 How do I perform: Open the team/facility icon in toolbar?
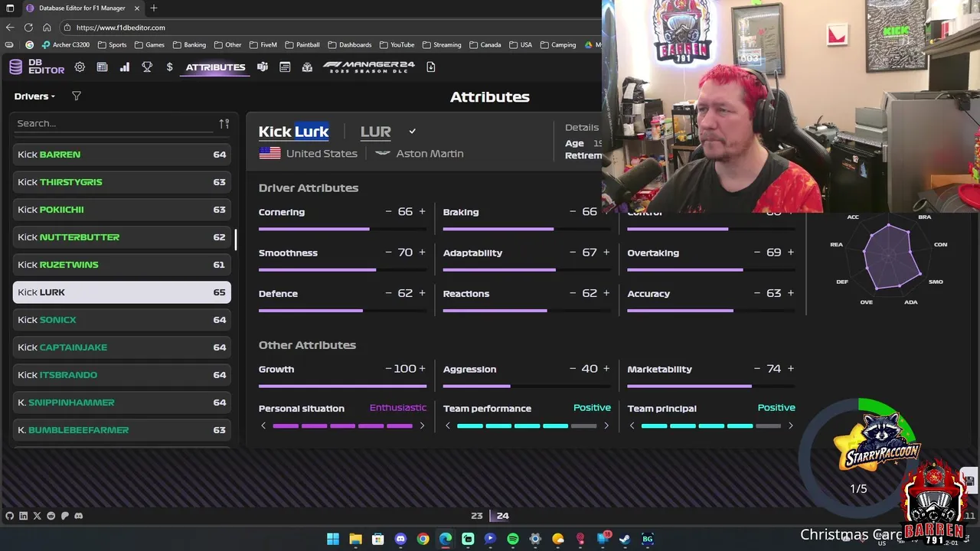tap(307, 67)
